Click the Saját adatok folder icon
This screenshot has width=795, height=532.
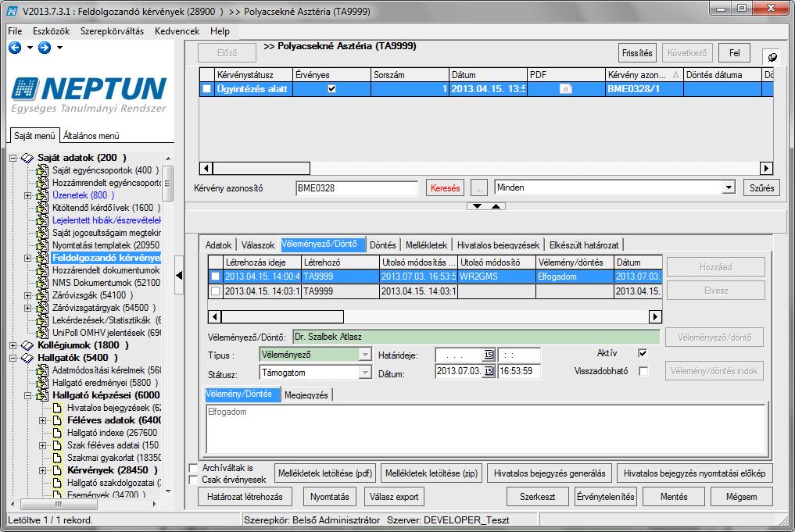pos(27,158)
